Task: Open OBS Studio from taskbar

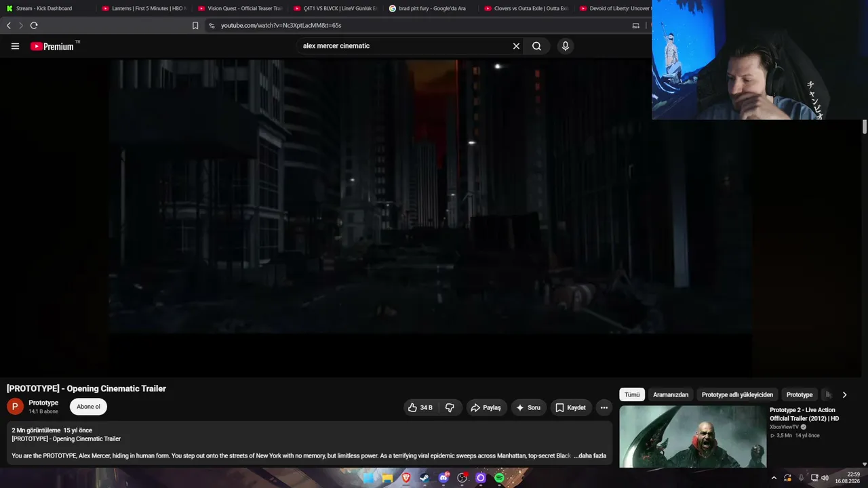Action: click(x=462, y=478)
